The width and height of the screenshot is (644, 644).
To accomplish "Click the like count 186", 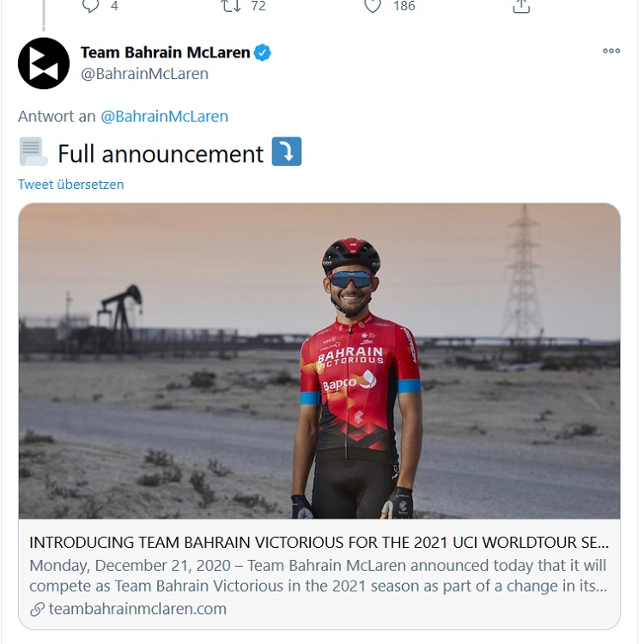I will pyautogui.click(x=404, y=6).
